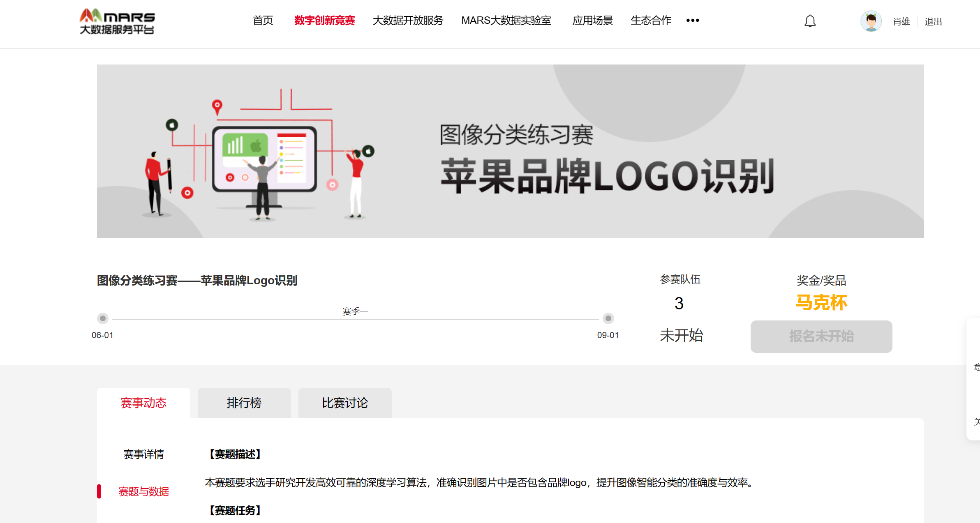Open the notification bell
Screen dimensions: 980x523
(810, 21)
